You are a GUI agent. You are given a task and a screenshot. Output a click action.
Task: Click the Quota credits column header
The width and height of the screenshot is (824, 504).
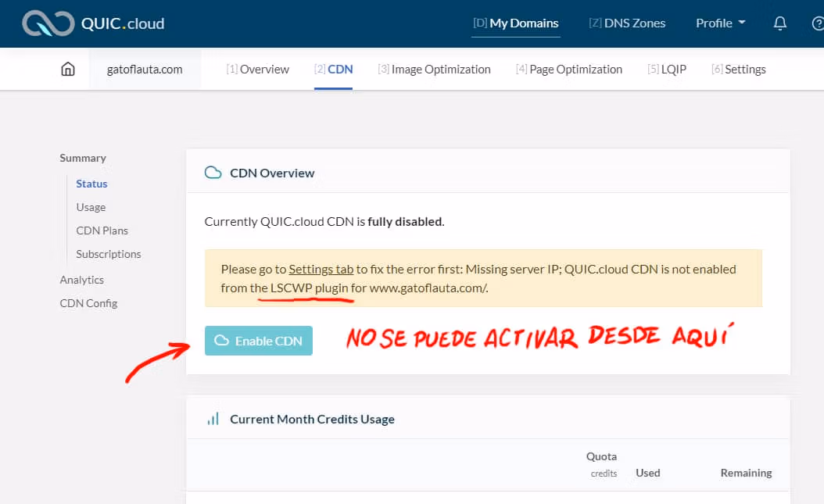(x=602, y=464)
